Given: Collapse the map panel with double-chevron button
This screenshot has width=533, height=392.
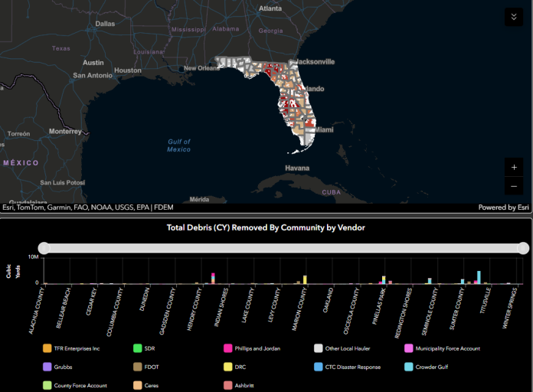Looking at the screenshot, I should pos(514,17).
